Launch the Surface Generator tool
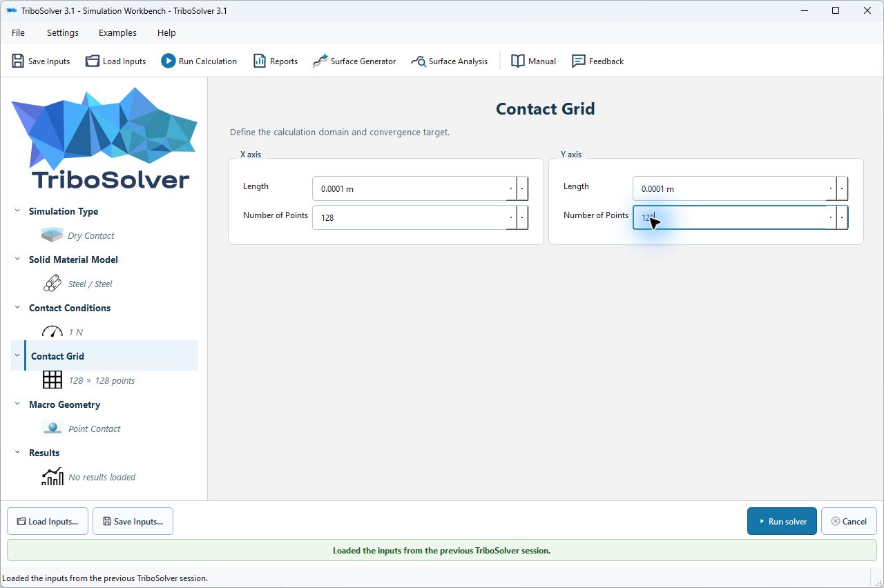The image size is (884, 588). [x=354, y=61]
